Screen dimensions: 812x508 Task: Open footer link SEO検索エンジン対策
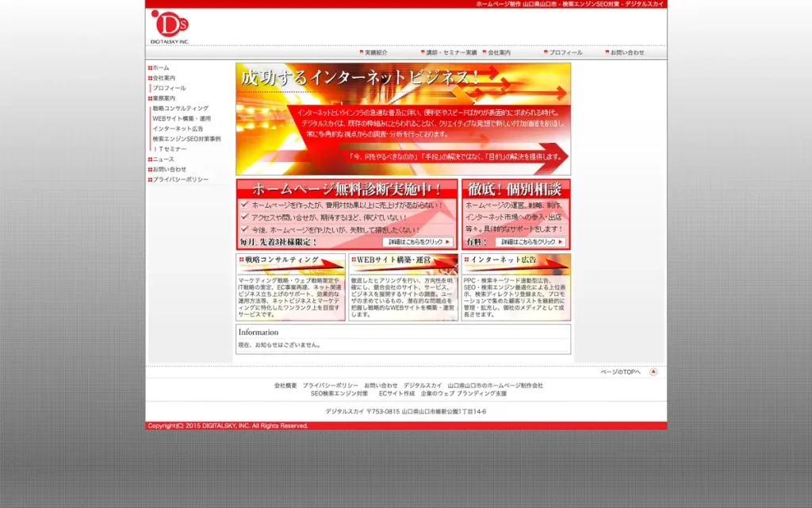pyautogui.click(x=339, y=394)
